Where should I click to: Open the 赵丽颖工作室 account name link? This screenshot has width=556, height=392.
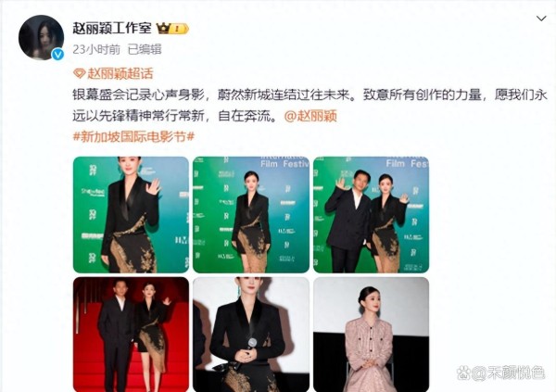coord(112,28)
